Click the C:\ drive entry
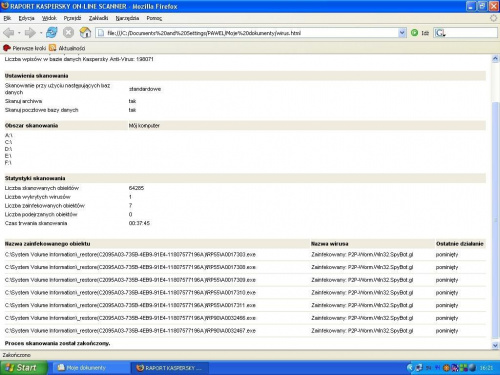The height and width of the screenshot is (375, 500). pos(8,142)
